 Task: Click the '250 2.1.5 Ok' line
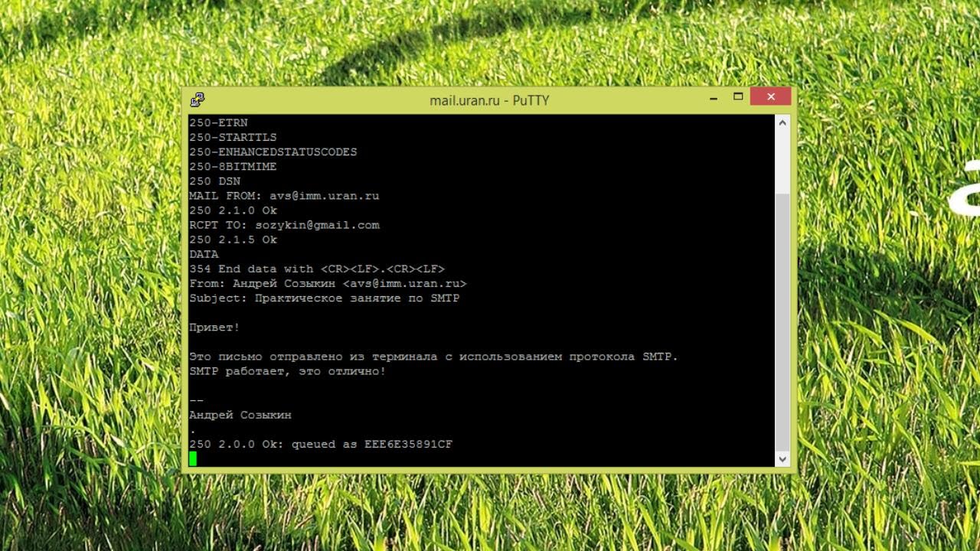tap(233, 240)
